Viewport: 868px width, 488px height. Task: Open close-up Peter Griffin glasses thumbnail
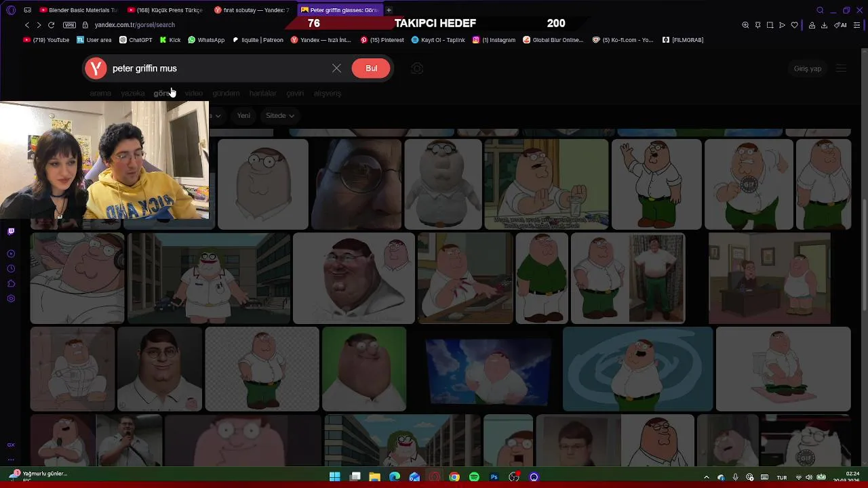[x=356, y=184]
